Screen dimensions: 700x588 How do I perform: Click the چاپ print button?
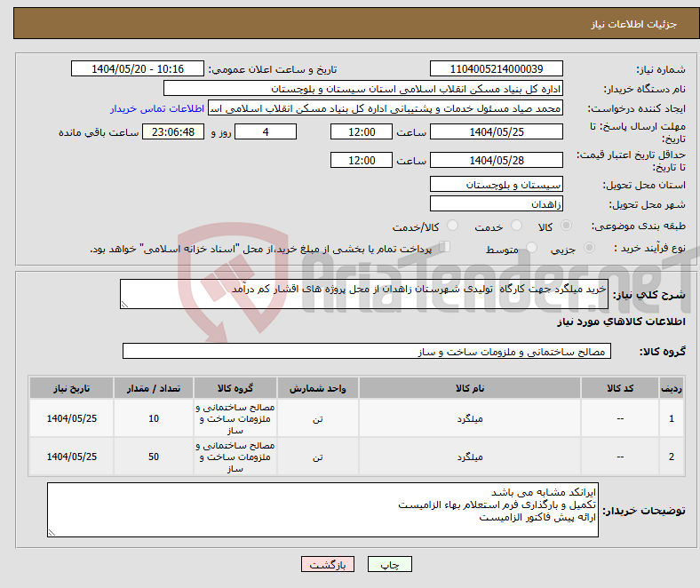390,564
